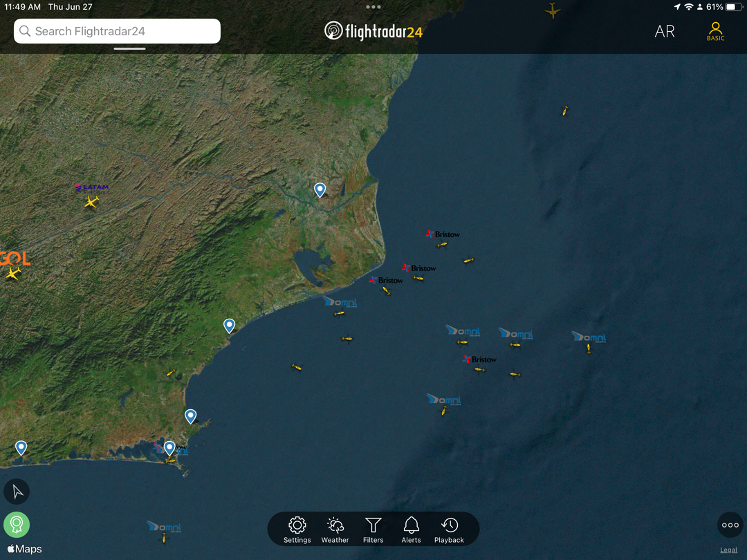Tap the three-dot more options button
Image resolution: width=747 pixels, height=560 pixels.
pos(730,525)
